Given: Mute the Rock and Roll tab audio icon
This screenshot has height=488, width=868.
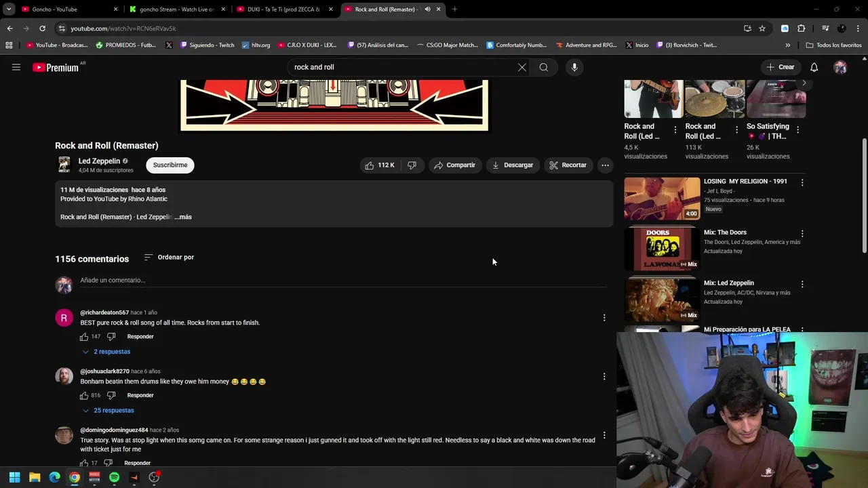Looking at the screenshot, I should point(427,9).
